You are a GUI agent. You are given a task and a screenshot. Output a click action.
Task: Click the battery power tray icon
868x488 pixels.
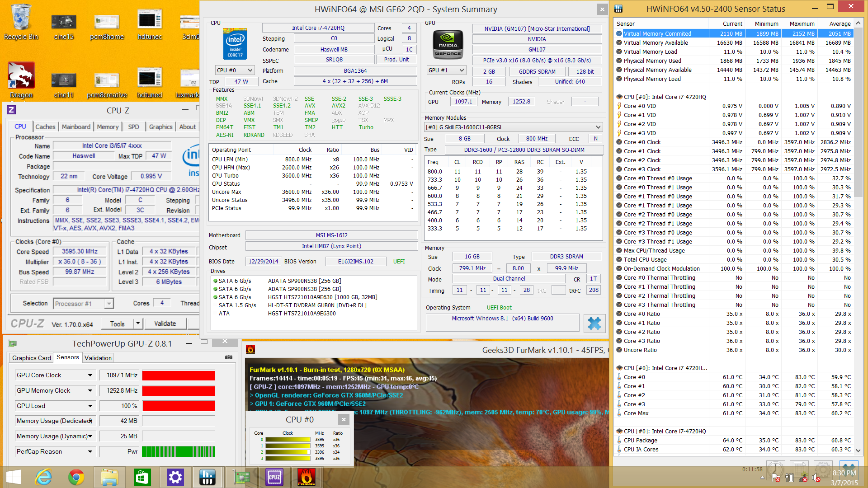click(789, 478)
